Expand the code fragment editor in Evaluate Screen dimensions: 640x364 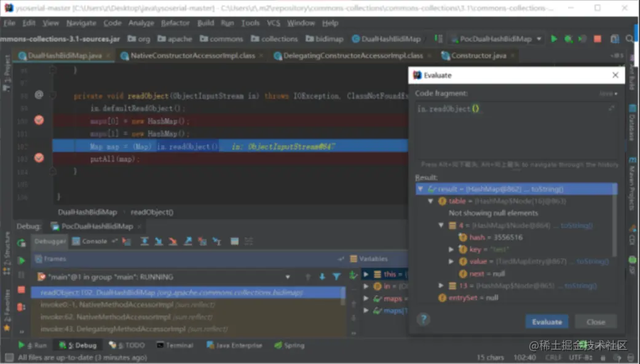click(612, 108)
